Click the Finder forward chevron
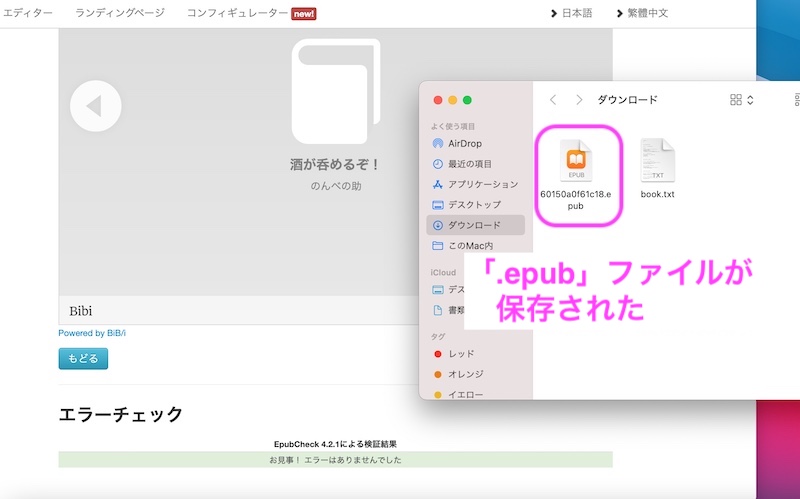This screenshot has height=499, width=800. [x=578, y=100]
